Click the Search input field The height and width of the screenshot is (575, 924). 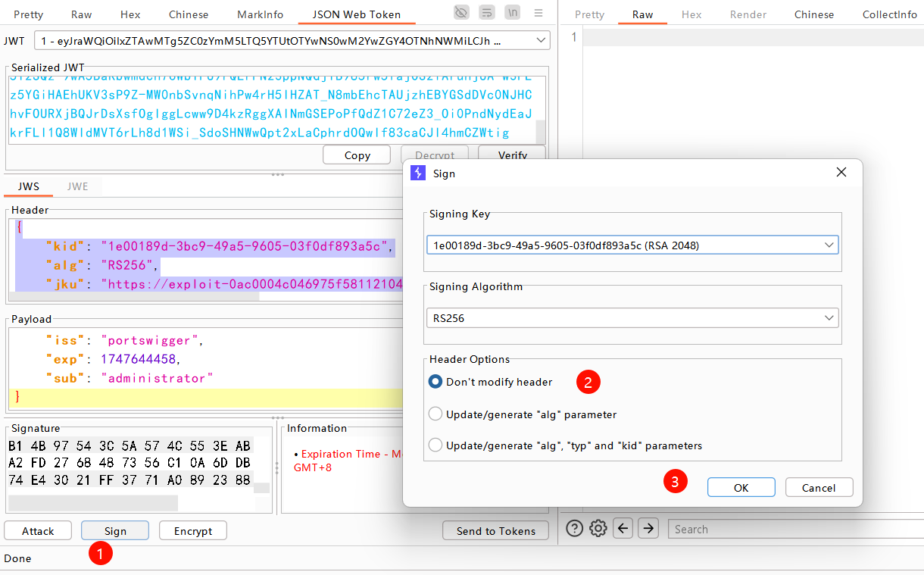coord(795,529)
